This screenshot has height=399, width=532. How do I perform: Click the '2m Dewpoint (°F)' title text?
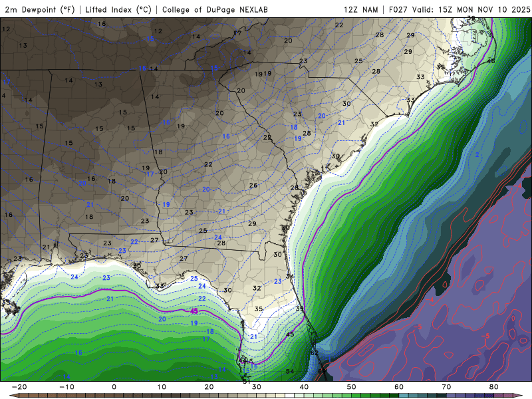(x=40, y=9)
